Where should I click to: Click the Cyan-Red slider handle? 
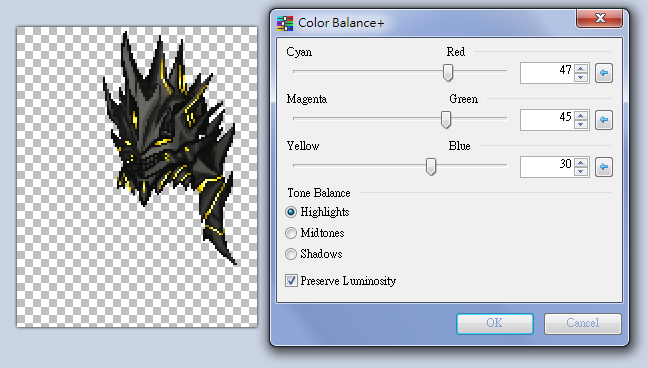[448, 72]
